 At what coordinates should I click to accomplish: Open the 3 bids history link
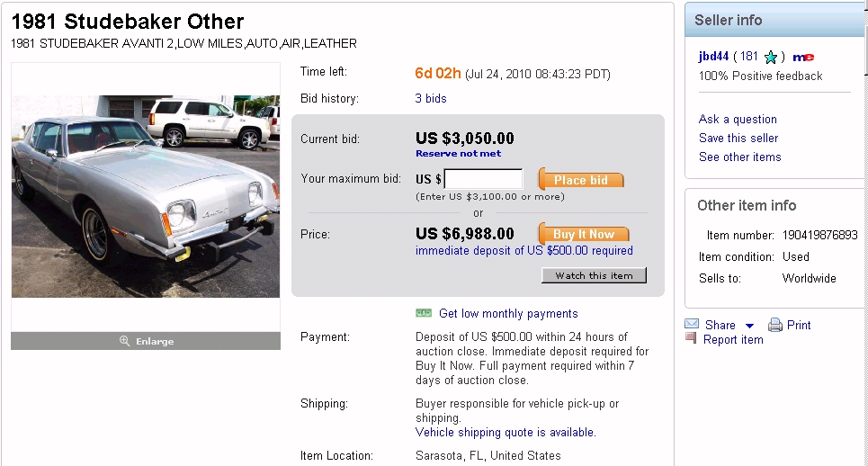pos(431,99)
